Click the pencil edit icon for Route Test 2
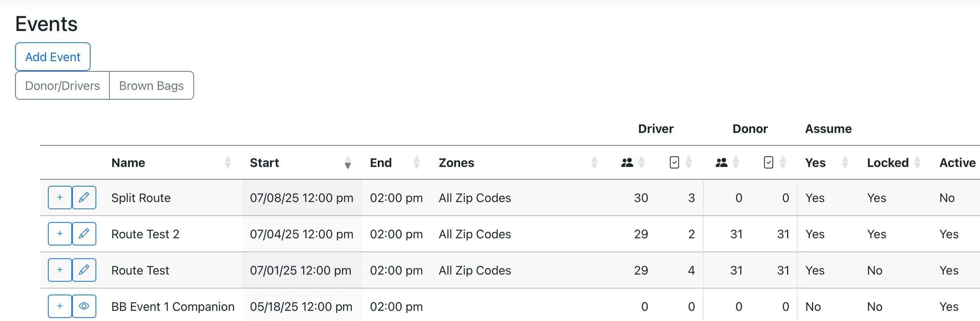980x321 pixels. (84, 234)
